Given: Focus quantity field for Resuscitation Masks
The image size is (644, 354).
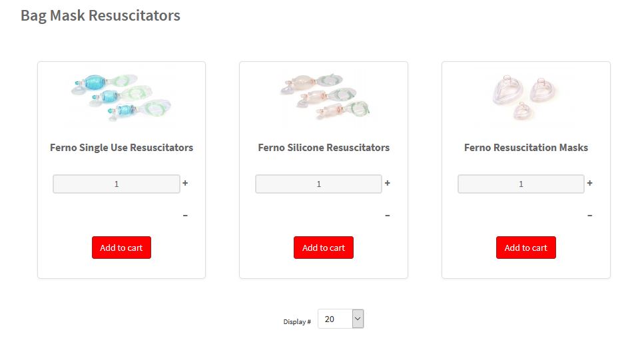Looking at the screenshot, I should coord(521,184).
